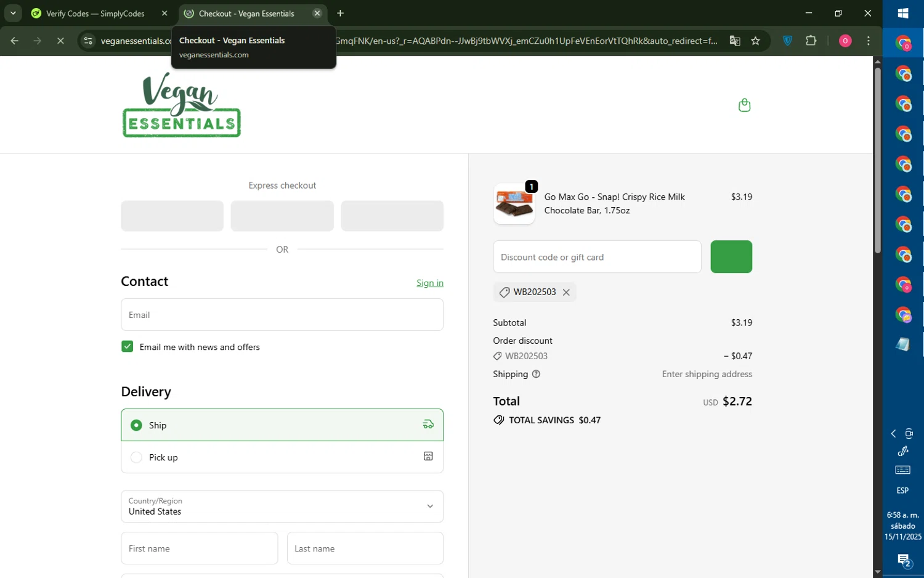Click the scrollbar down arrow
This screenshot has height=578, width=924.
tap(878, 572)
